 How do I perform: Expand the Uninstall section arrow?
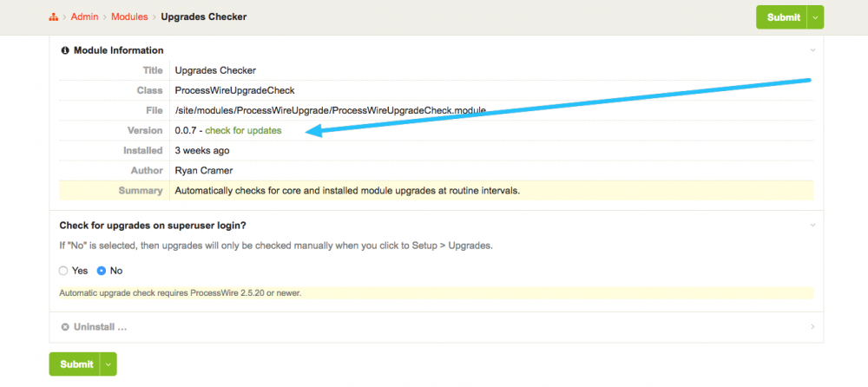[812, 327]
